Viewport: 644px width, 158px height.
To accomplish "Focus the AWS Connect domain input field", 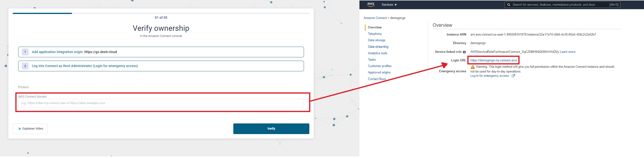I will 161,103.
